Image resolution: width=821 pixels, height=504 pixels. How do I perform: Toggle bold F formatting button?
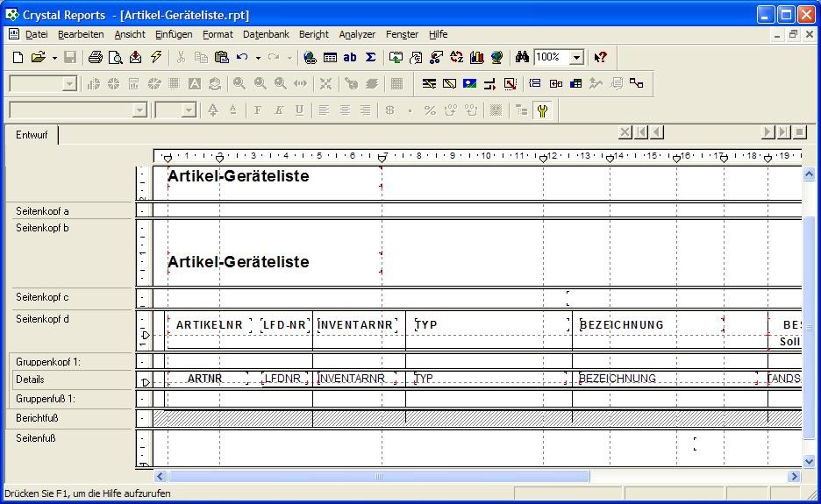258,110
